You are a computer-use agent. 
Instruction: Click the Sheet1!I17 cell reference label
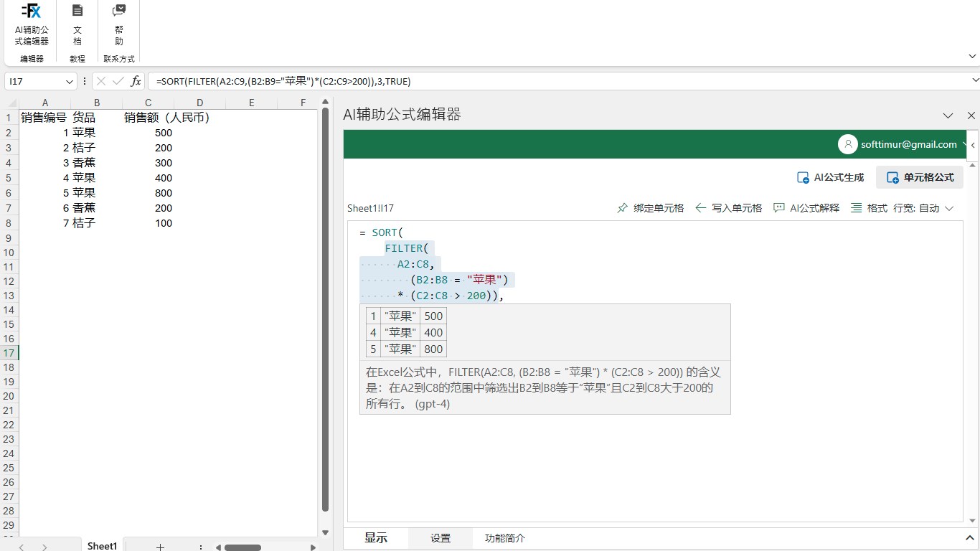tap(370, 208)
